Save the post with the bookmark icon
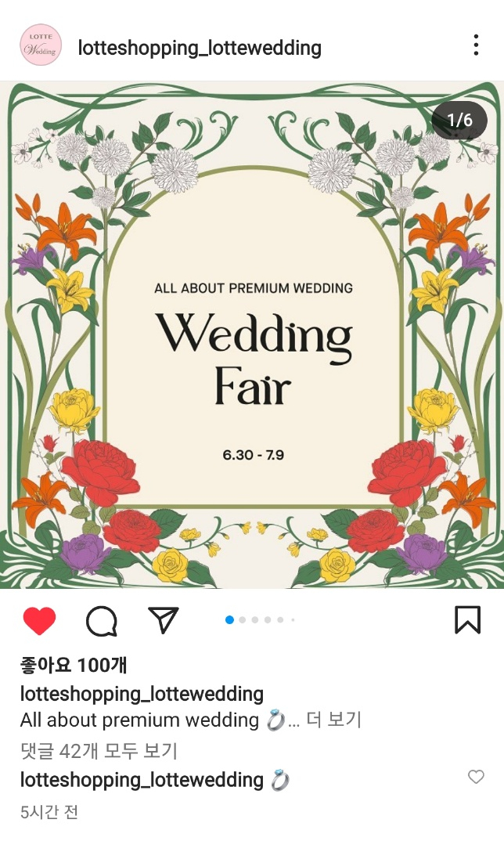 [x=467, y=620]
